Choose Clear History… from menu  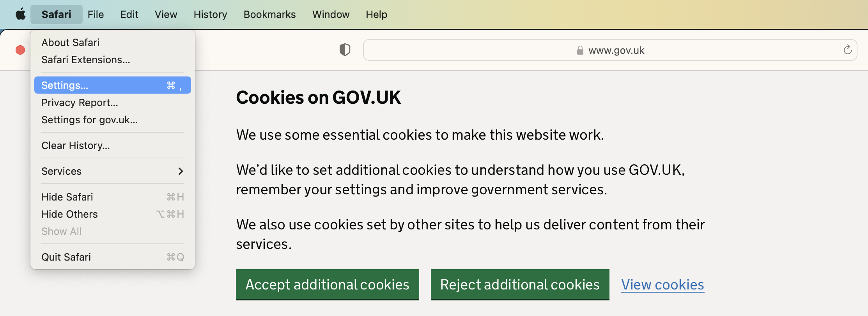click(x=113, y=146)
